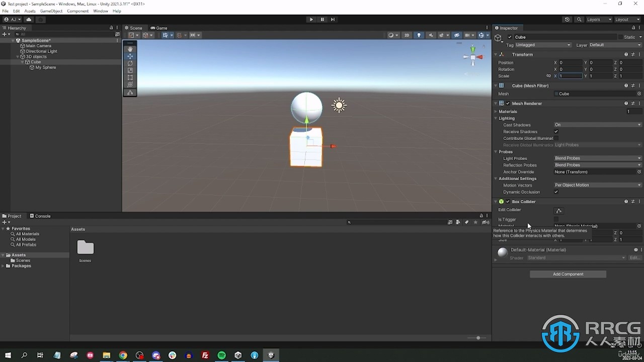
Task: Open Cast Shadows dropdown
Action: tap(598, 125)
